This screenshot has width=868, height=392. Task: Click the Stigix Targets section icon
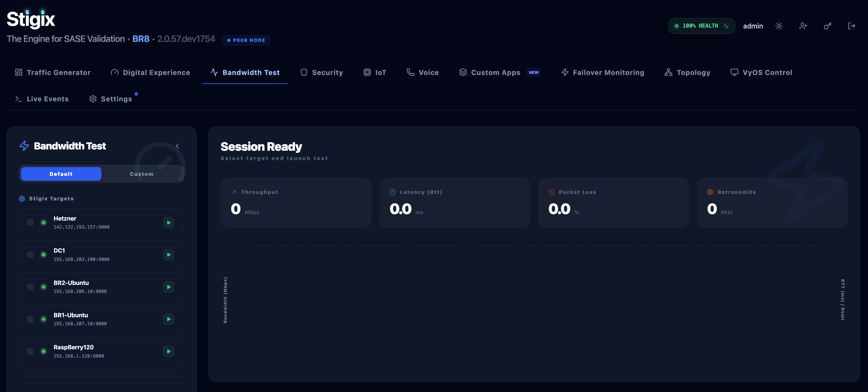22,199
